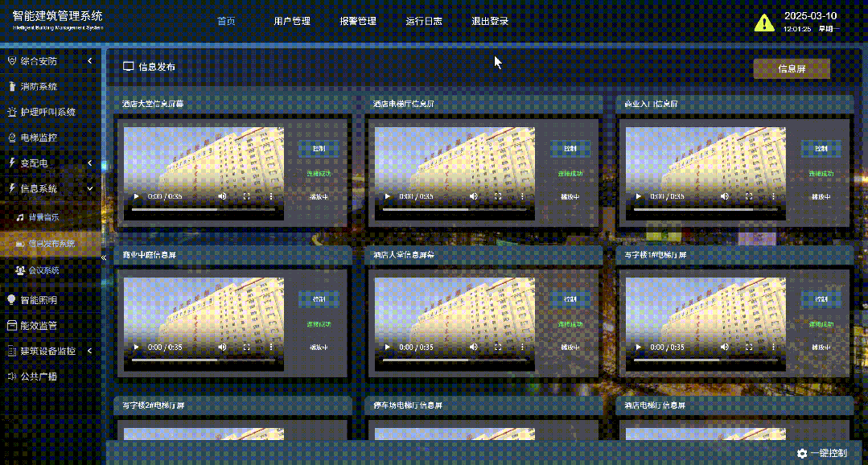Image resolution: width=868 pixels, height=465 pixels.
Task: Open more options on 商业入口信息屏 video
Action: pyautogui.click(x=773, y=196)
